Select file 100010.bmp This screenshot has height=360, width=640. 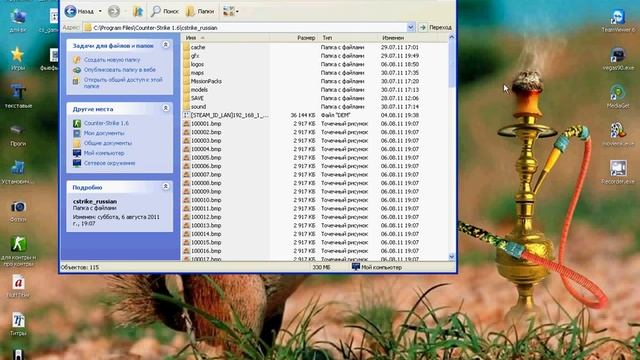point(206,200)
